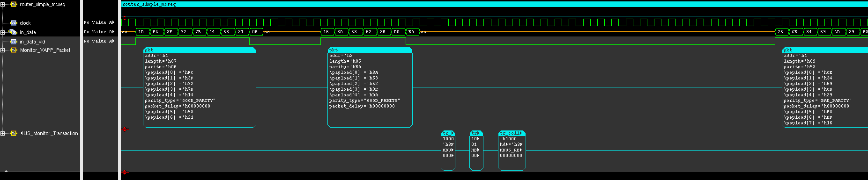Viewport: 868px width, 180px height.
Task: Click the in_data_vld 'No Value' cell
Action: [x=99, y=41]
